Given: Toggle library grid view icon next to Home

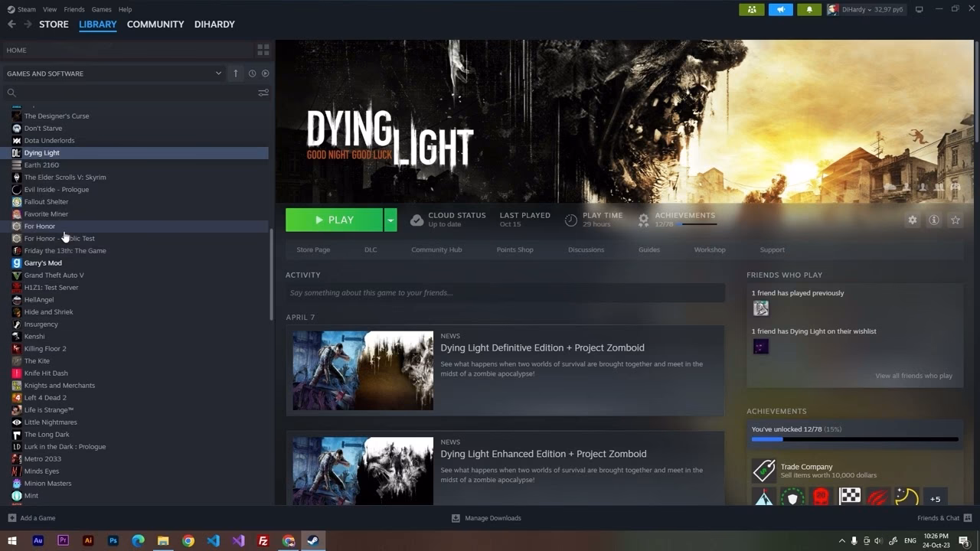Looking at the screenshot, I should pos(263,50).
